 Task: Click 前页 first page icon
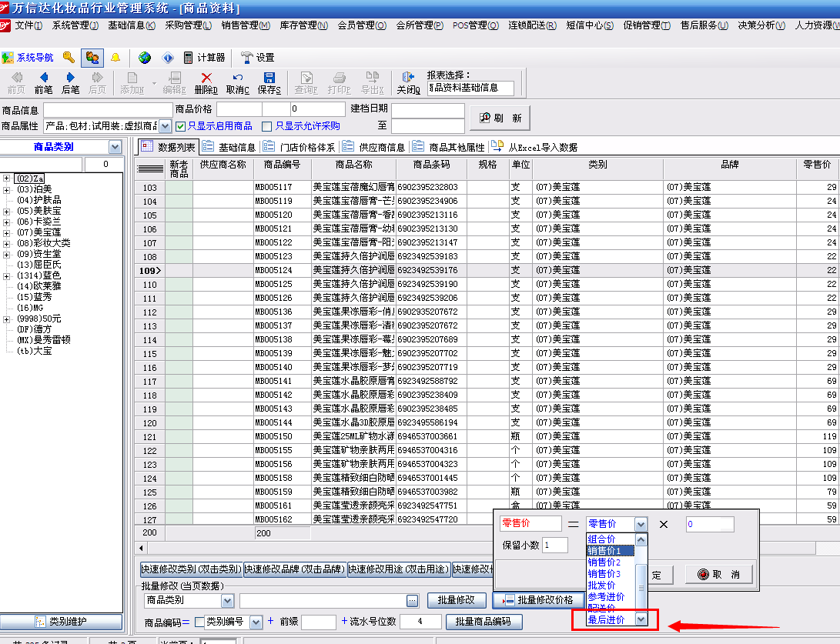[16, 83]
